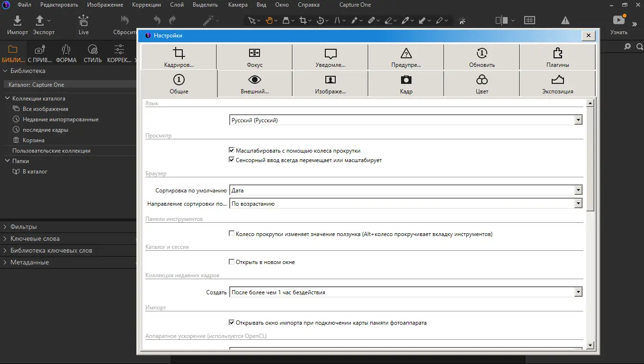
Task: Open the default sort dropdown showing Дата
Action: click(x=578, y=191)
